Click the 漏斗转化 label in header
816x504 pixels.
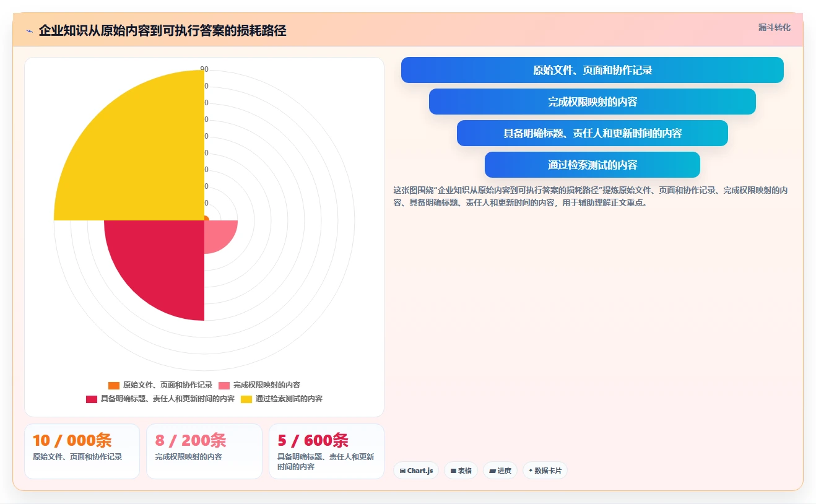coord(774,27)
